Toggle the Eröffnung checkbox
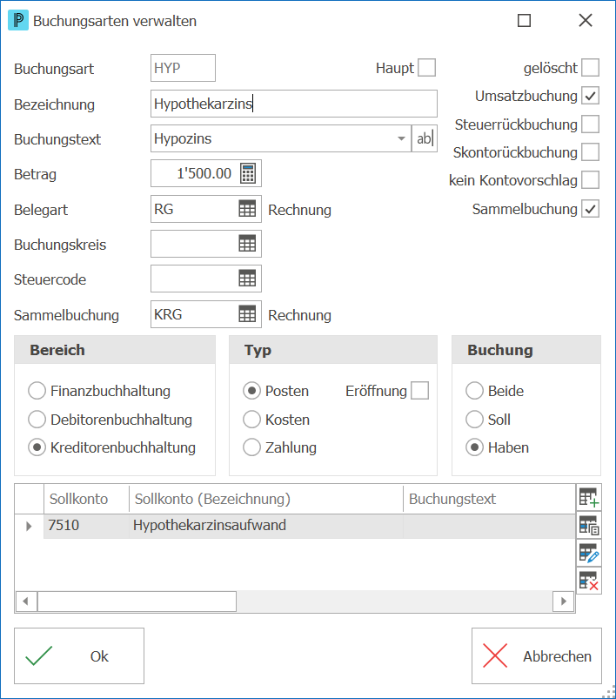 click(420, 391)
